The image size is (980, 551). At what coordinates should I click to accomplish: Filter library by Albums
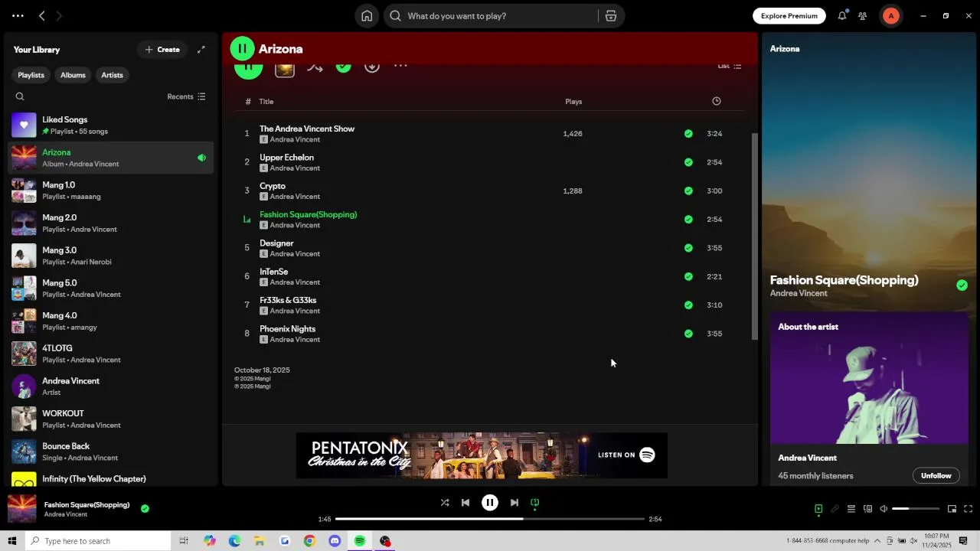click(x=73, y=75)
